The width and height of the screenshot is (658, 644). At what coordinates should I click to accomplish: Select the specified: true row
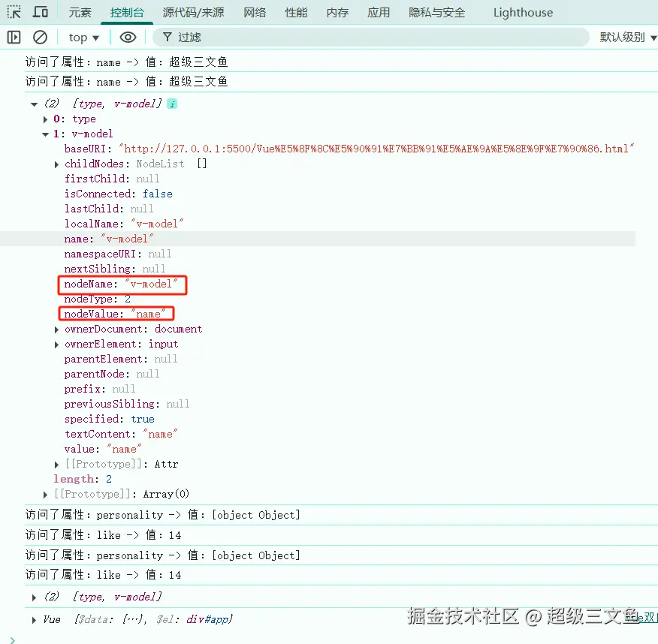coord(109,420)
